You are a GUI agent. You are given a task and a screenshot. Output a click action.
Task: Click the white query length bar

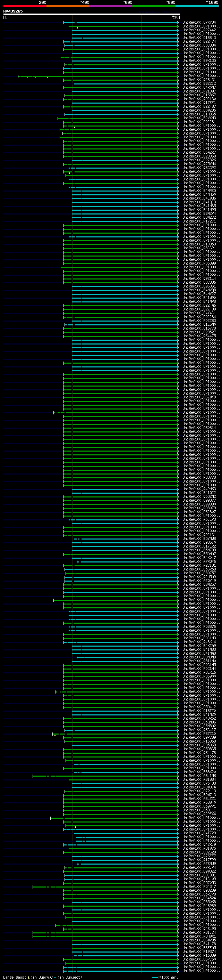pos(92,14)
